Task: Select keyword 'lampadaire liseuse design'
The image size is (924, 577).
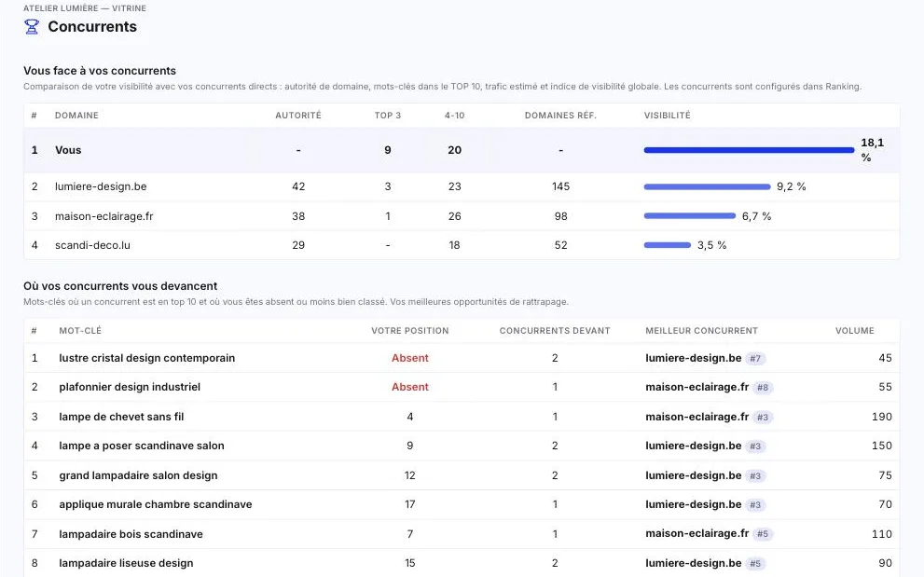Action: tap(126, 563)
